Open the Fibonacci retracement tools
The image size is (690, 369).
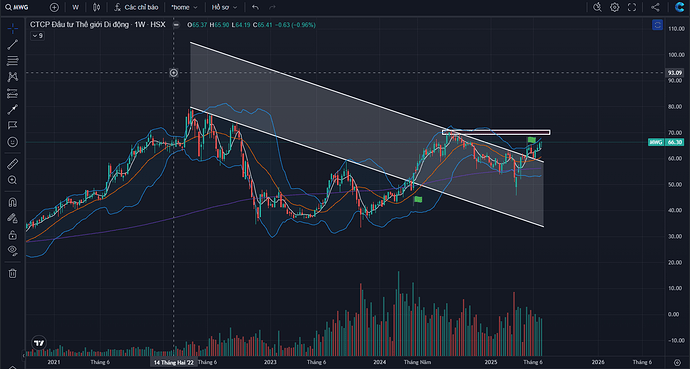[x=12, y=61]
